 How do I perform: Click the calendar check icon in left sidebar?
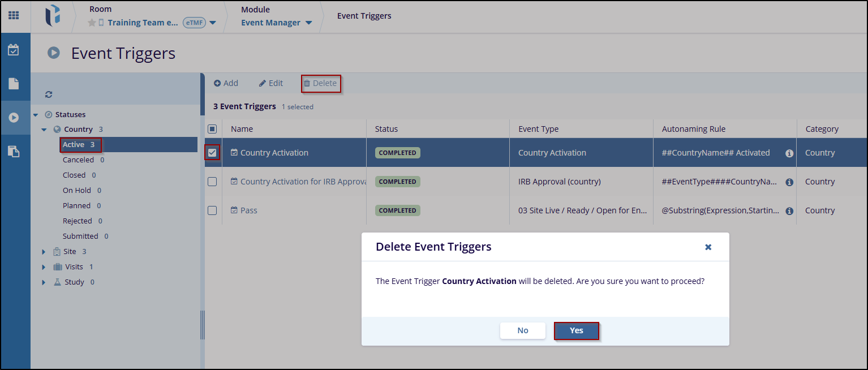(x=14, y=50)
